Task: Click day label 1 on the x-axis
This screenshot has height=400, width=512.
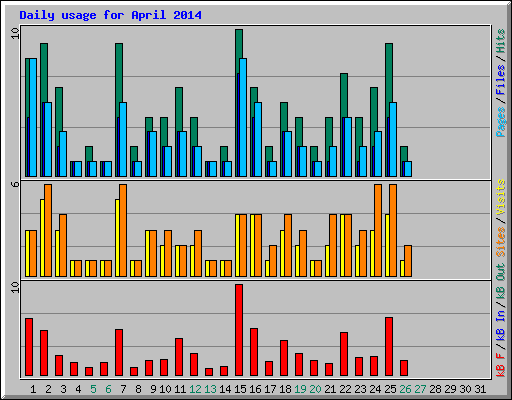Action: pyautogui.click(x=33, y=389)
